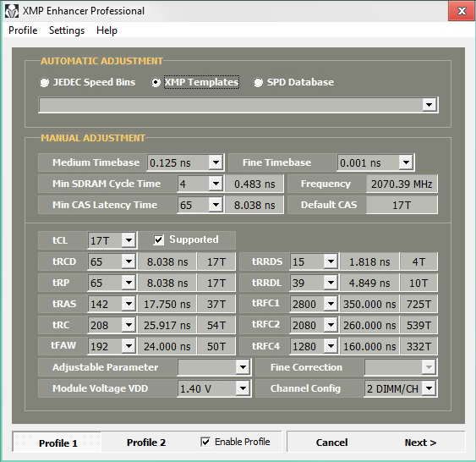Switch to the Profile 2 tab

[146, 443]
